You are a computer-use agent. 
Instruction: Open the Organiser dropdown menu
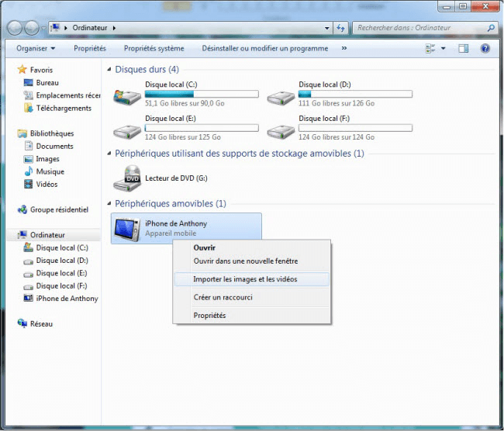tap(36, 48)
